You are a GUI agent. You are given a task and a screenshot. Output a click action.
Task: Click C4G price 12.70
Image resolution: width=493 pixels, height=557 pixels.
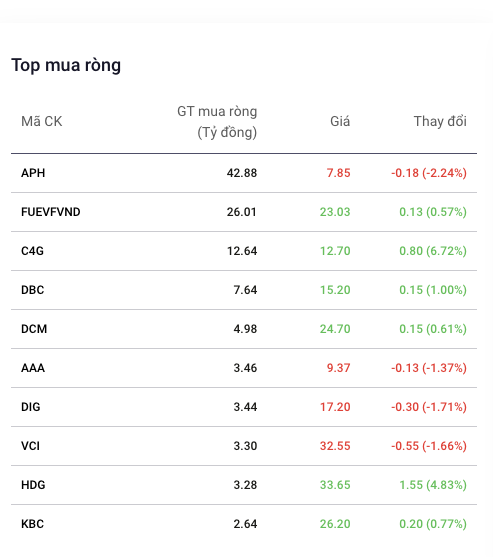click(x=335, y=251)
